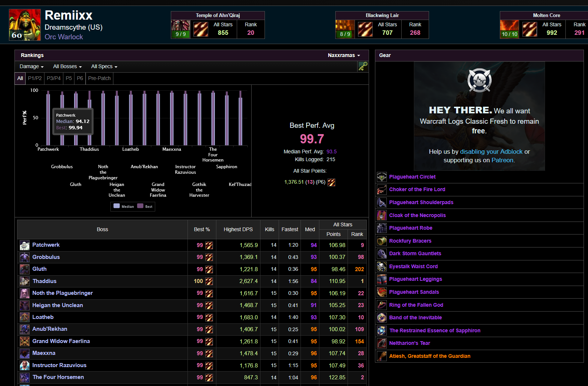Open the Patchwerk boss link

tap(46, 245)
